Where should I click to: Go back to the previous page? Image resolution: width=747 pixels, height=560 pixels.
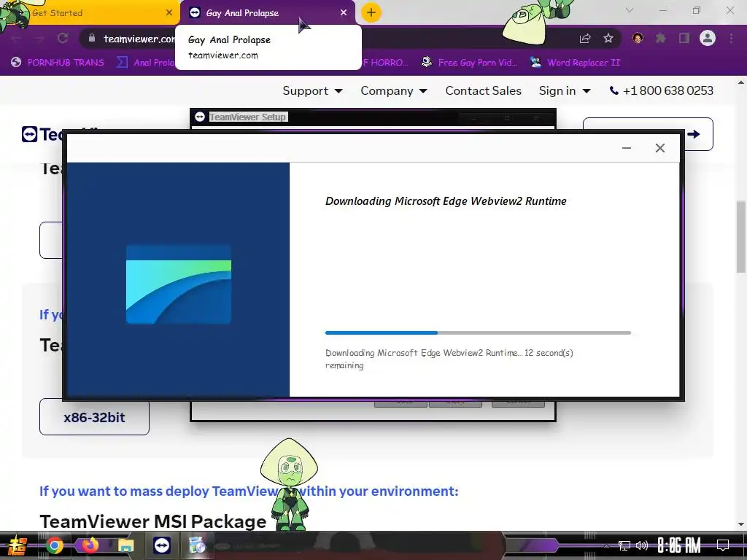click(x=16, y=39)
